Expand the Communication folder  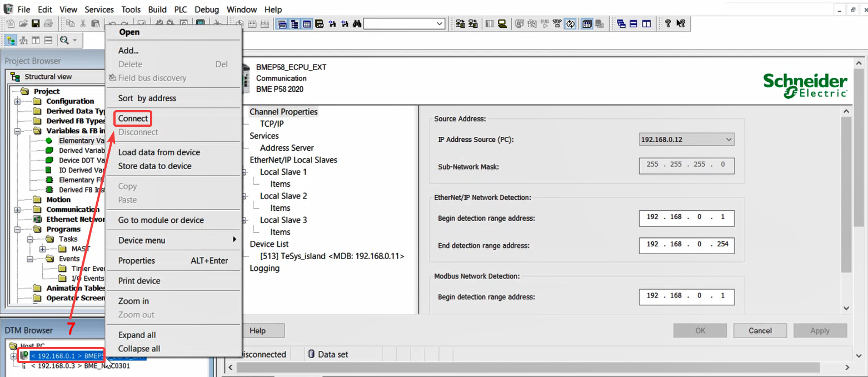click(x=17, y=210)
